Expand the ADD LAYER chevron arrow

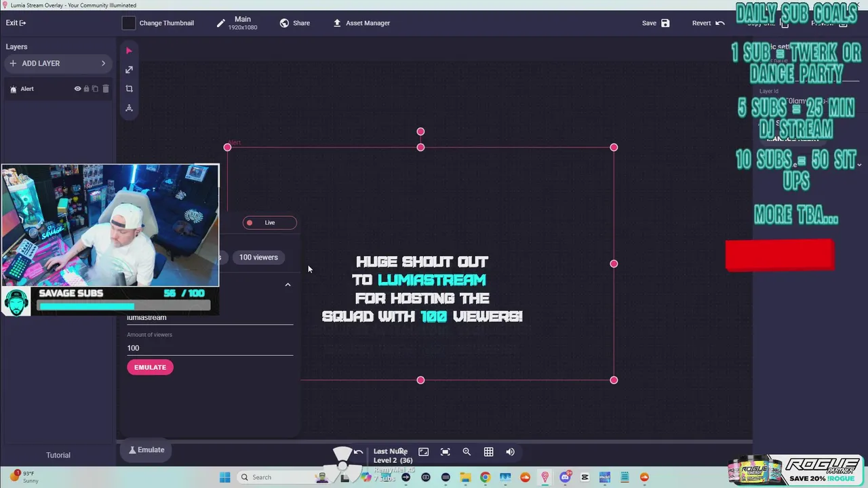pos(103,63)
